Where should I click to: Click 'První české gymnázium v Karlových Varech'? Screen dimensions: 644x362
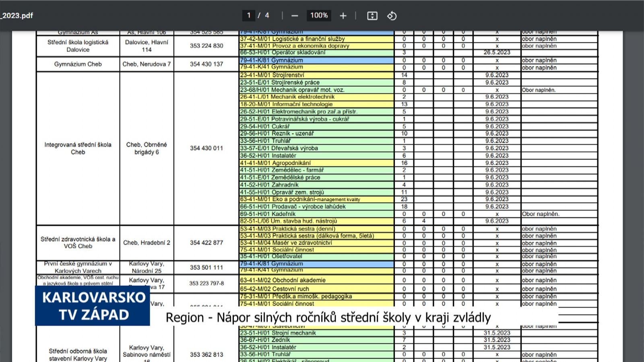point(78,267)
